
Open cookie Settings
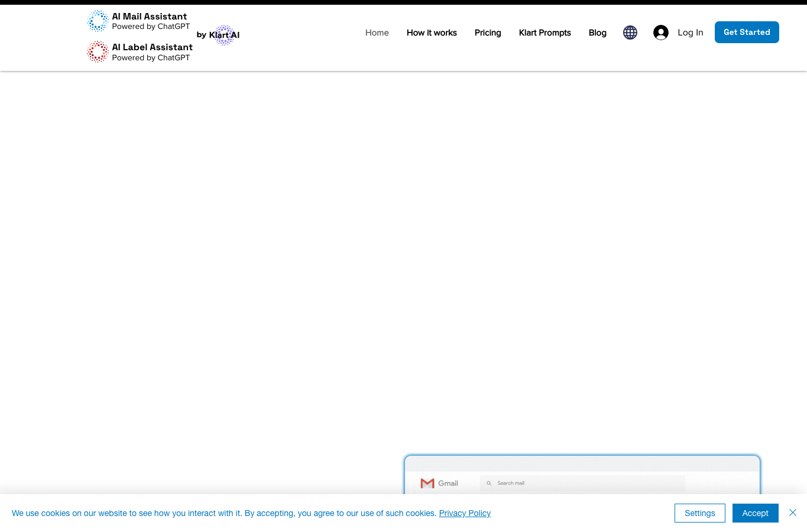pyautogui.click(x=700, y=513)
